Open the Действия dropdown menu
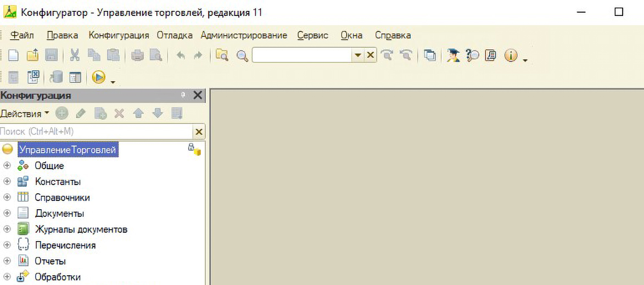 click(24, 114)
